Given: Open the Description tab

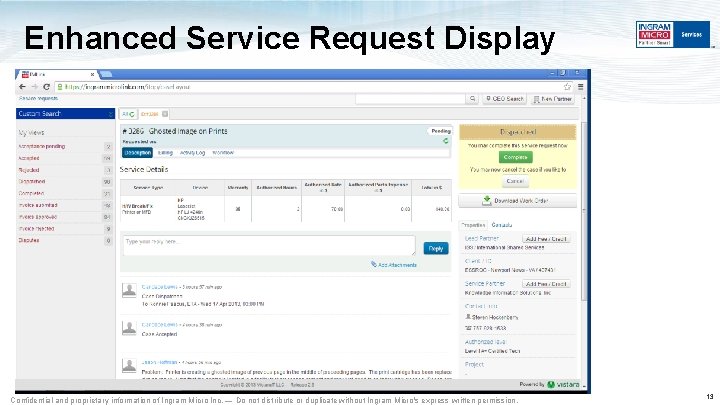Looking at the screenshot, I should 137,152.
